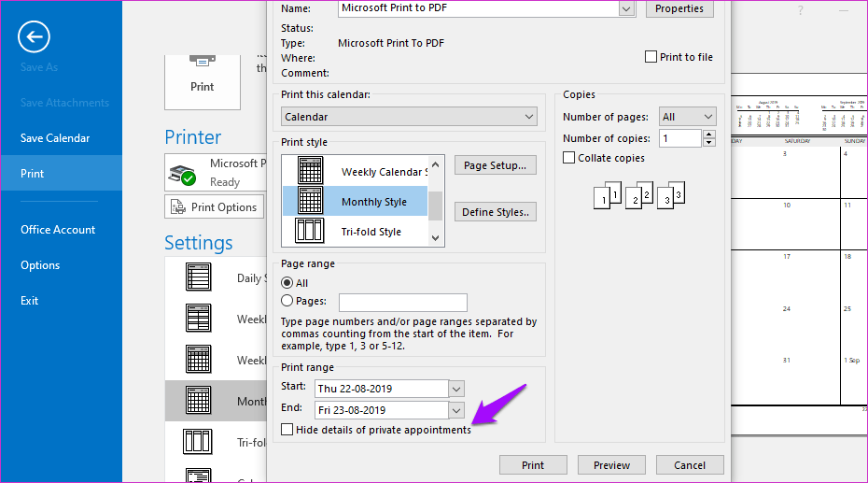
Task: Select Tri-fold style icon in Settings list
Action: point(198,442)
